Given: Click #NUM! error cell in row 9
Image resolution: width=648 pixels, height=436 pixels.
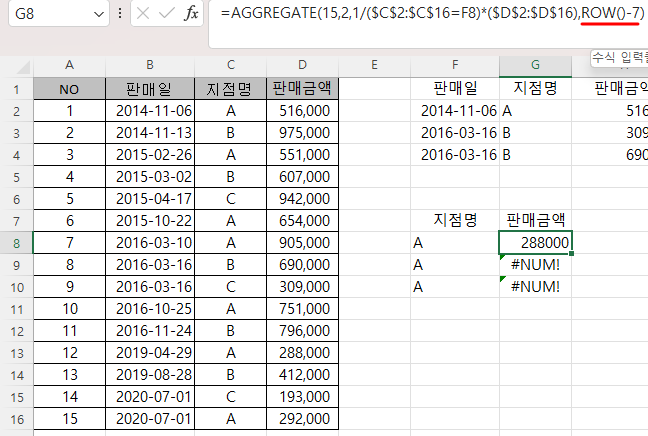Looking at the screenshot, I should tap(536, 264).
